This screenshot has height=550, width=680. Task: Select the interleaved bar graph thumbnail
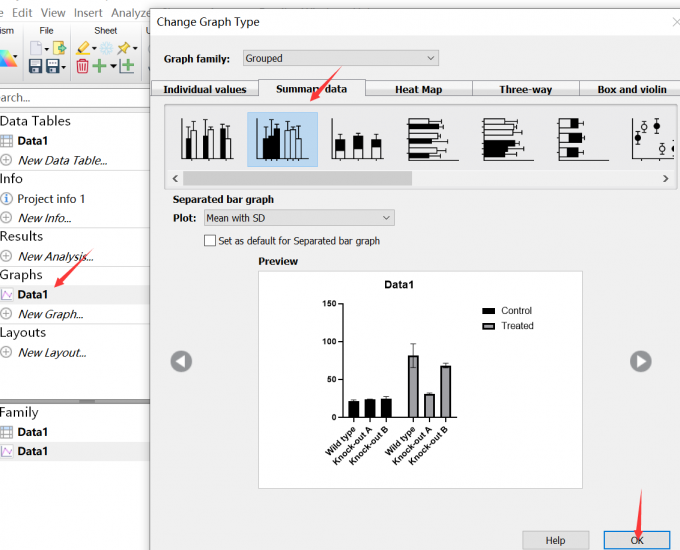point(208,139)
